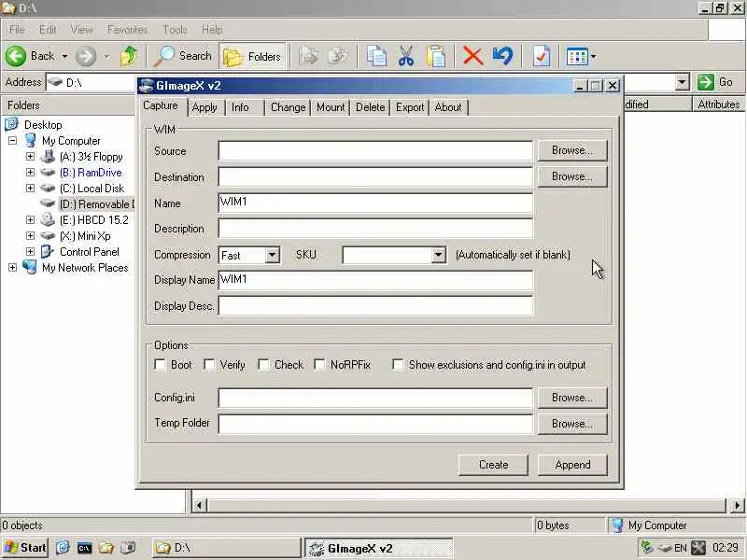The height and width of the screenshot is (560, 747).
Task: Switch to the Export tab
Action: pyautogui.click(x=410, y=107)
